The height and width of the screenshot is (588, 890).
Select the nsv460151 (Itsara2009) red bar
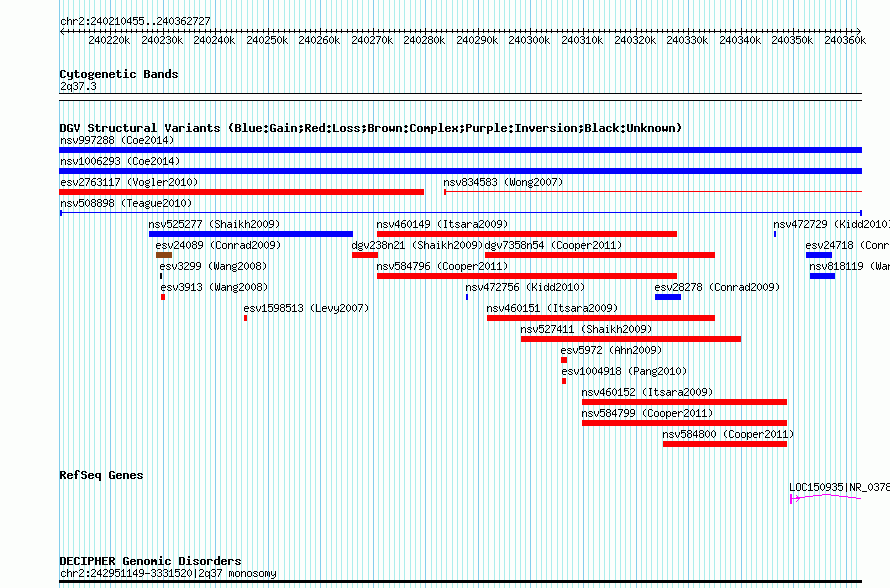point(601,318)
